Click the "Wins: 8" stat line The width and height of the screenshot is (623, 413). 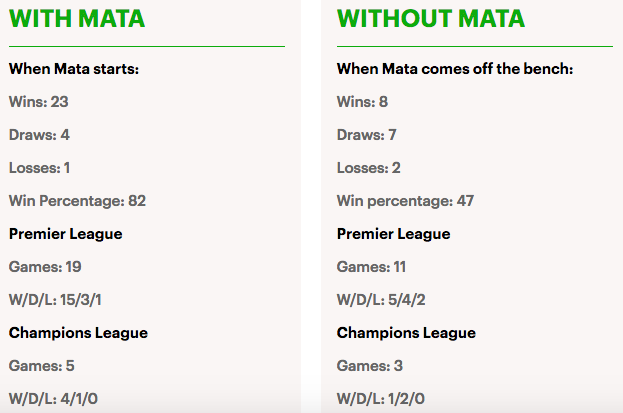tap(362, 102)
